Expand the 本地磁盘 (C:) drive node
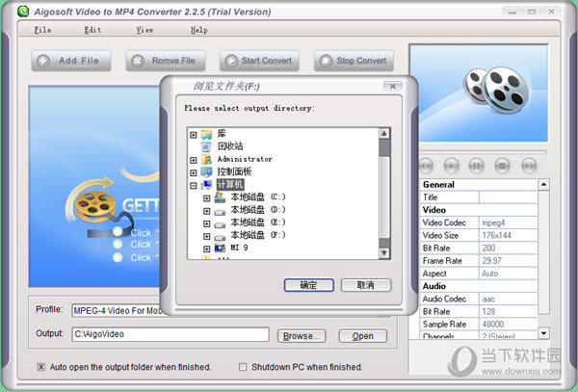 (x=206, y=197)
